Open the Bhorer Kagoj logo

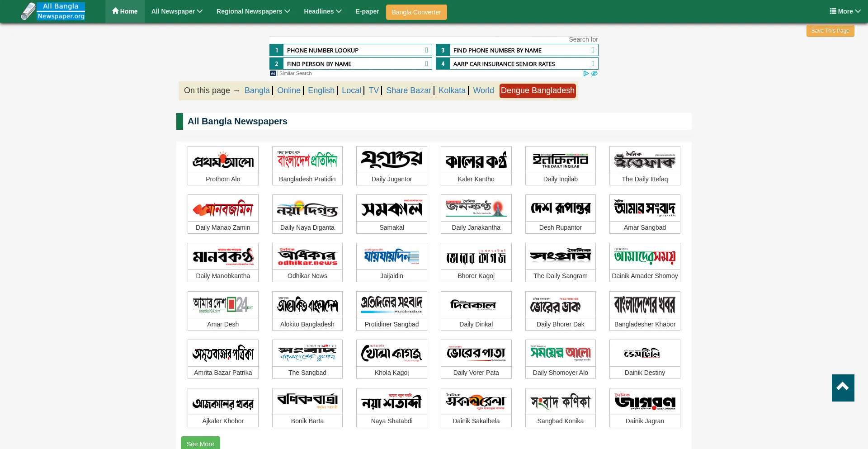point(476,256)
